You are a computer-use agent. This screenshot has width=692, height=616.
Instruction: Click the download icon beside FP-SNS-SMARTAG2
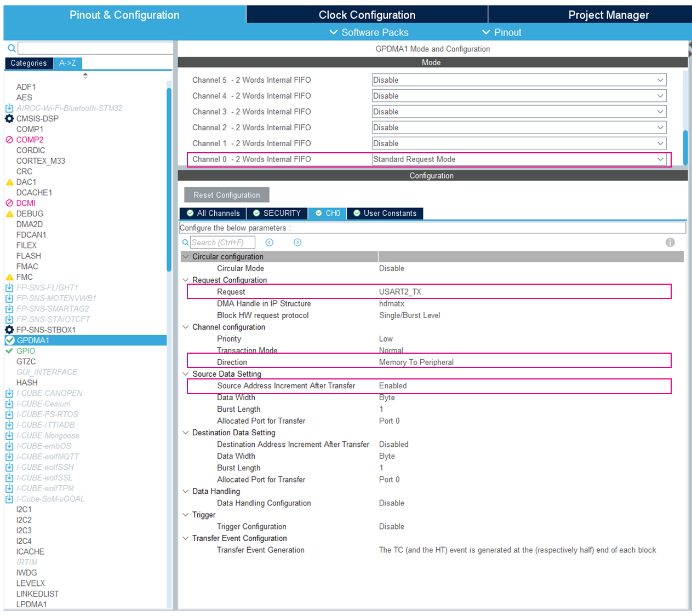9,308
